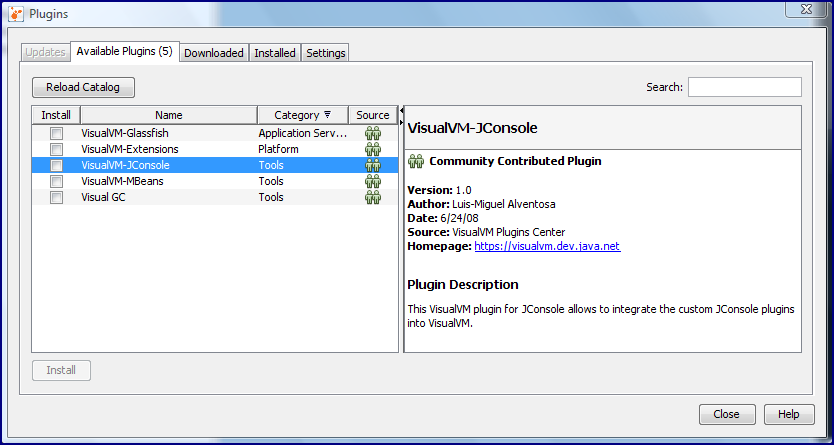Sort by the Category column header
The image size is (834, 445).
(303, 115)
